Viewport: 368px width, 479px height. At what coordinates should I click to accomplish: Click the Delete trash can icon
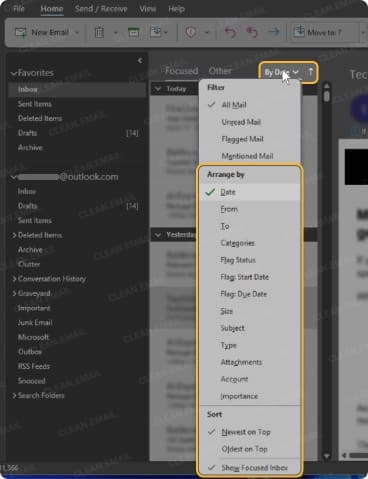(x=99, y=32)
